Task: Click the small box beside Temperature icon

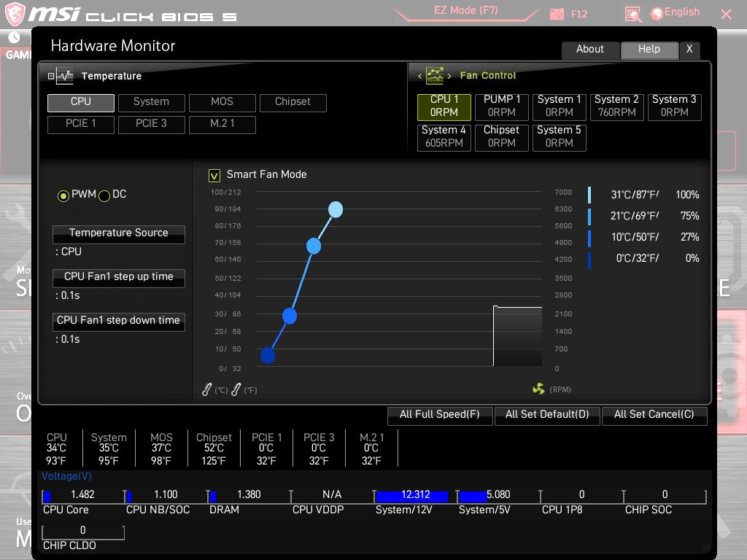Action: [x=51, y=76]
